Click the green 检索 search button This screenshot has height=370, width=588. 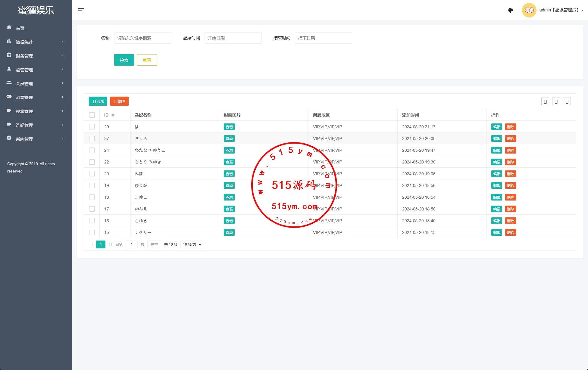coord(124,60)
